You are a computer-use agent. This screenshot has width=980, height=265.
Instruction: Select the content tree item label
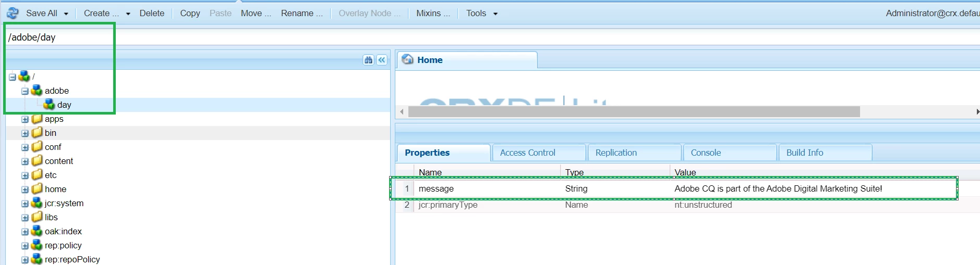tap(59, 161)
